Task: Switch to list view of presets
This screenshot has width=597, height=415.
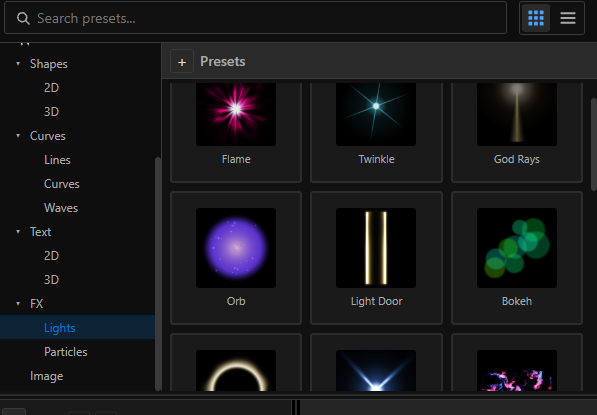Action: coord(568,18)
